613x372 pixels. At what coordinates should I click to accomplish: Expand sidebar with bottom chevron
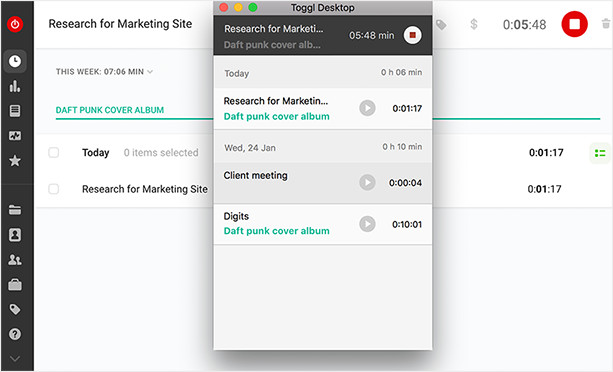pyautogui.click(x=15, y=358)
